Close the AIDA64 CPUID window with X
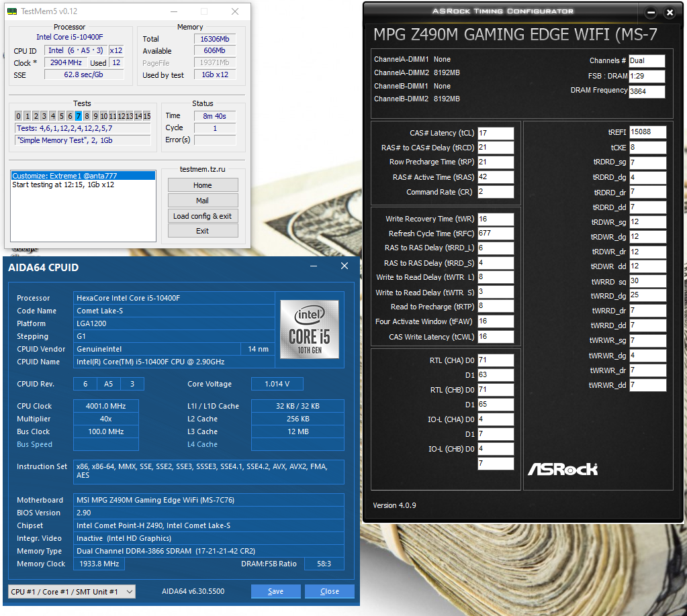This screenshot has height=616, width=687. pyautogui.click(x=345, y=266)
